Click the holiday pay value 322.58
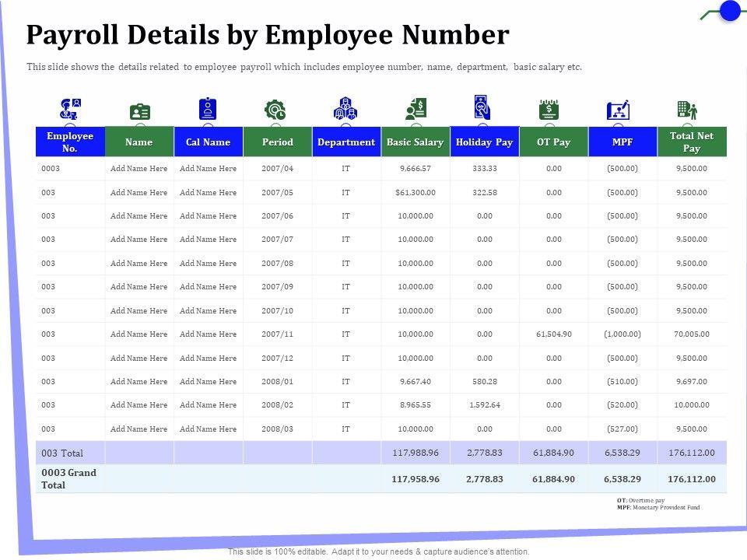The width and height of the screenshot is (747, 560). pos(485,192)
